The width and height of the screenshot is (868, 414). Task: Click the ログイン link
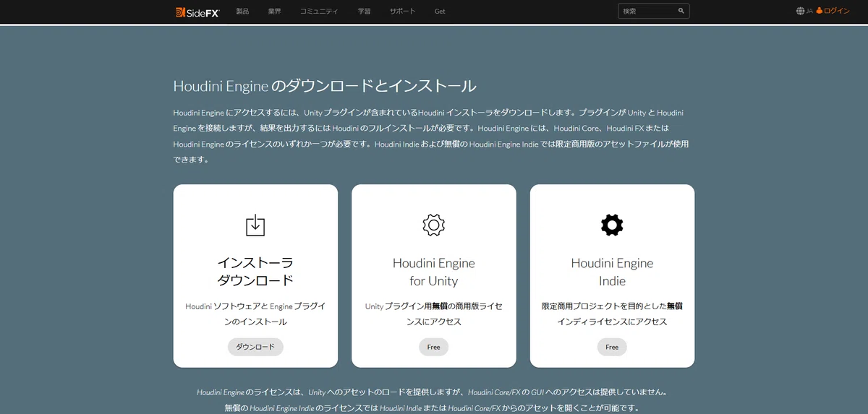(837, 11)
